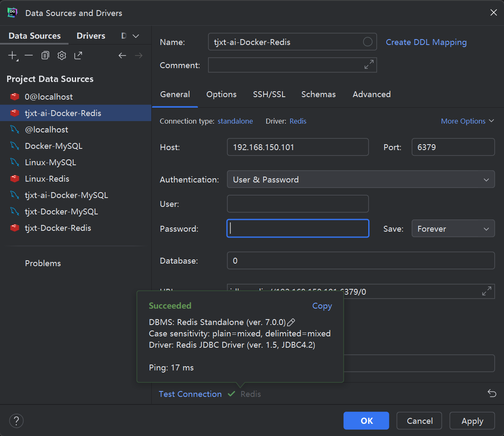Click the revert changes arrow icon

coord(492,393)
